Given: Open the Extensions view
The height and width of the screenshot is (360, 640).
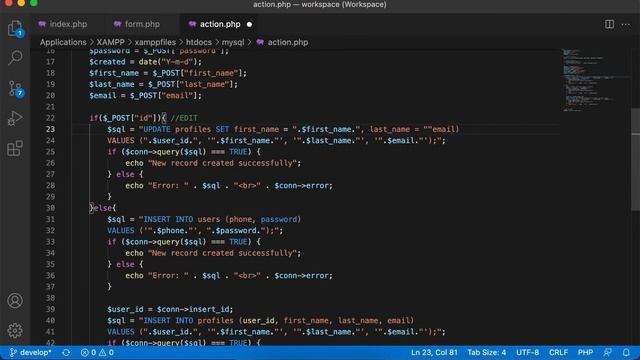Looking at the screenshot, I should [15, 148].
